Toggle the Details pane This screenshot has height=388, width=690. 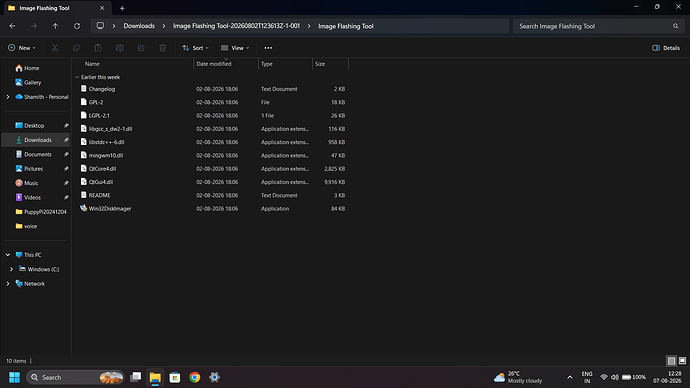[666, 48]
